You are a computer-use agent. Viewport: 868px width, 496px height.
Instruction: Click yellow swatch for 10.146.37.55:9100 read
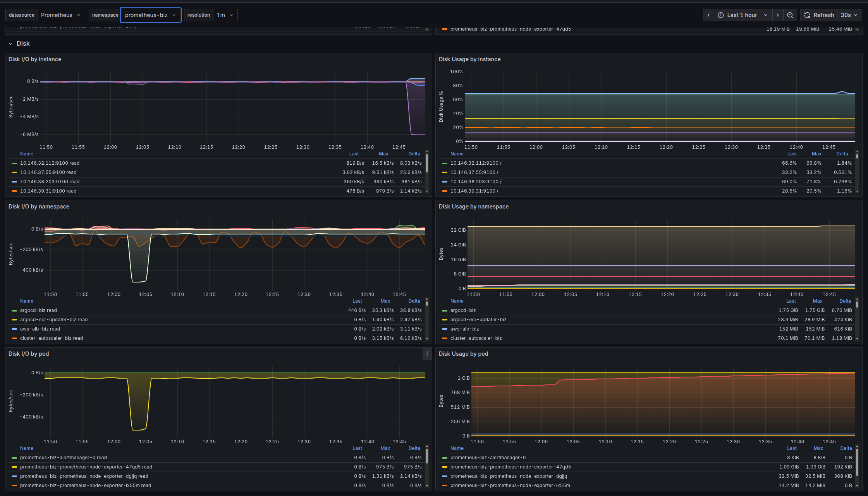(14, 172)
